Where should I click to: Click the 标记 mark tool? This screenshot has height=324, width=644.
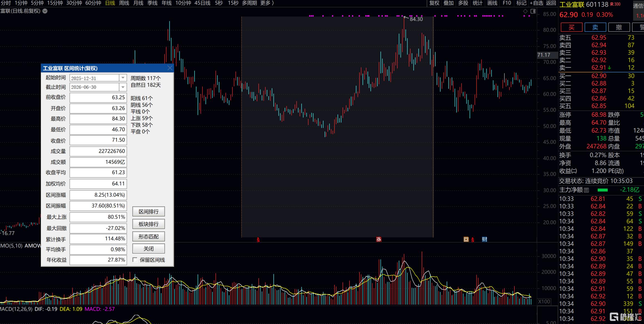click(521, 3)
